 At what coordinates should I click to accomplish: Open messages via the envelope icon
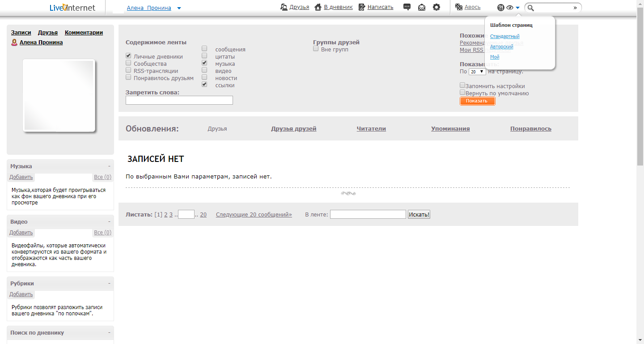pyautogui.click(x=422, y=7)
